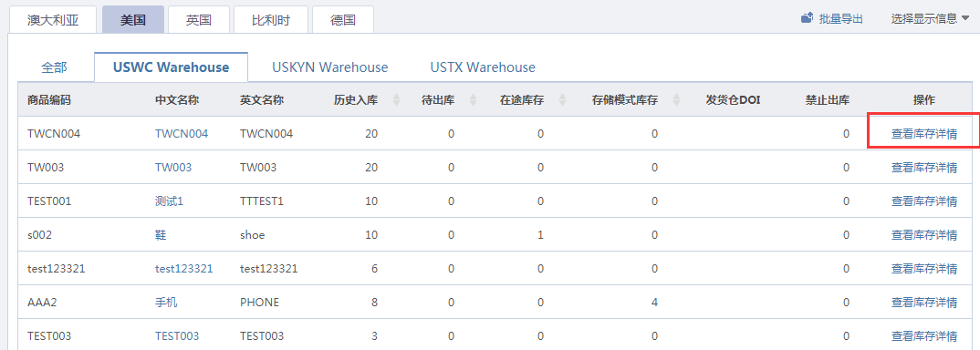Open the USKYN Warehouse tab
The height and width of the screenshot is (350, 980).
pos(330,67)
